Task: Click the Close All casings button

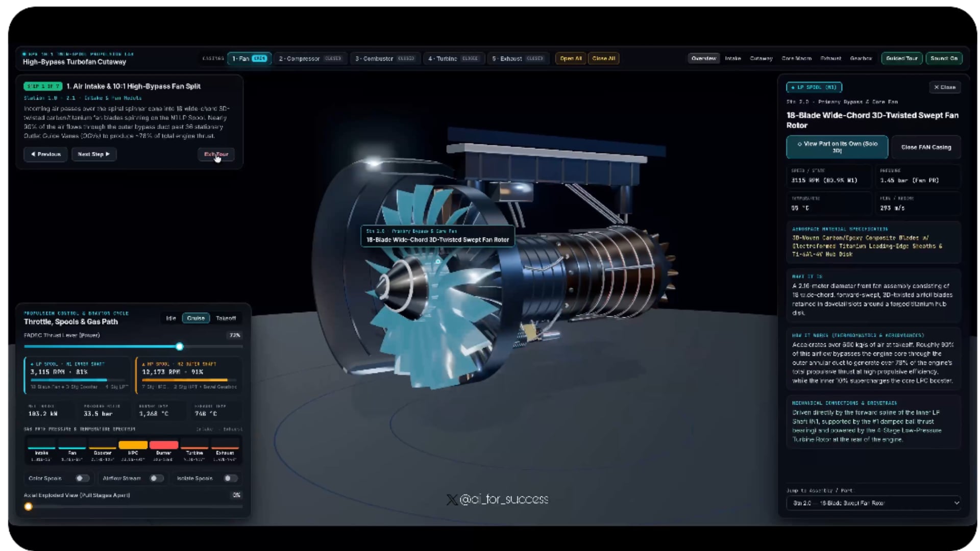Action: pyautogui.click(x=604, y=59)
